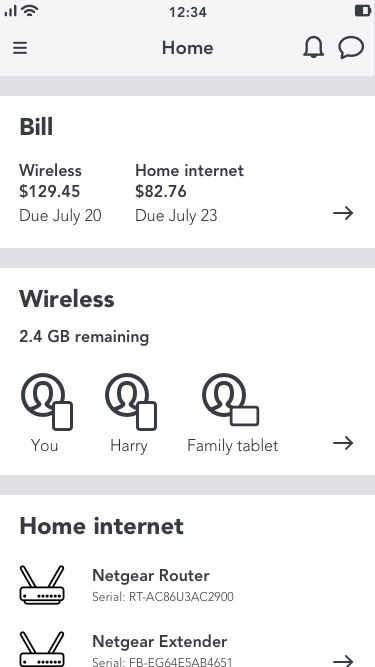Select Harry's phone user icon
Screen dimensions: 375x667
point(131,402)
